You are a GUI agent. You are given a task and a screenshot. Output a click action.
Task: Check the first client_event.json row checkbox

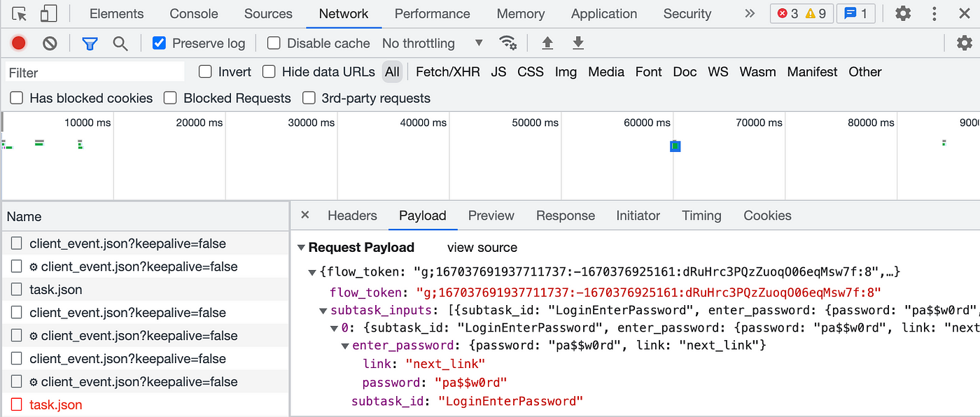16,243
